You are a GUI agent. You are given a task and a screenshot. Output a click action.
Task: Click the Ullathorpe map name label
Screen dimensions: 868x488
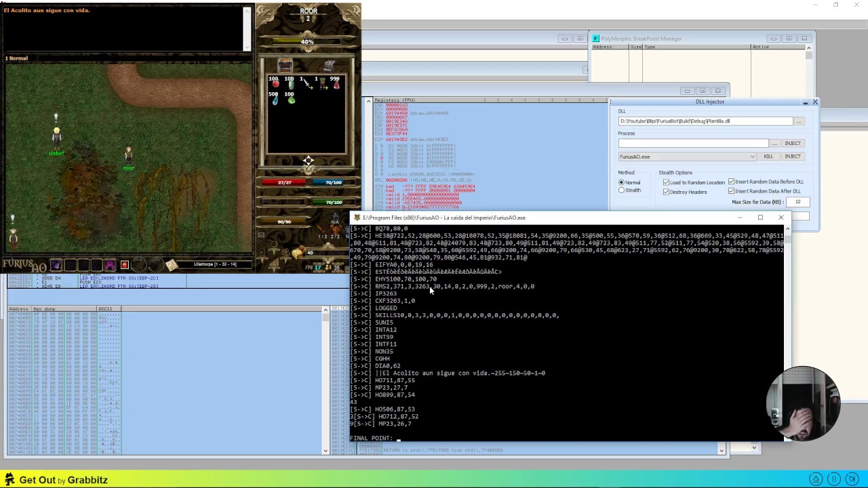[215, 264]
